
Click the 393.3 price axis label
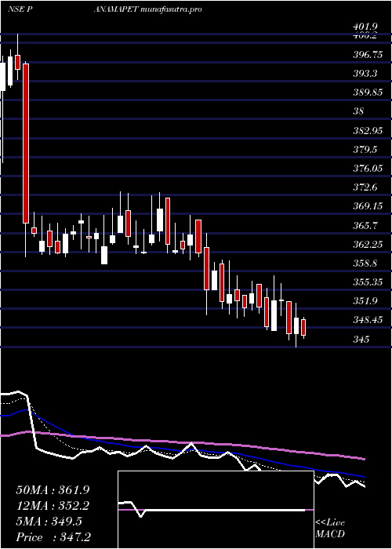(x=365, y=74)
